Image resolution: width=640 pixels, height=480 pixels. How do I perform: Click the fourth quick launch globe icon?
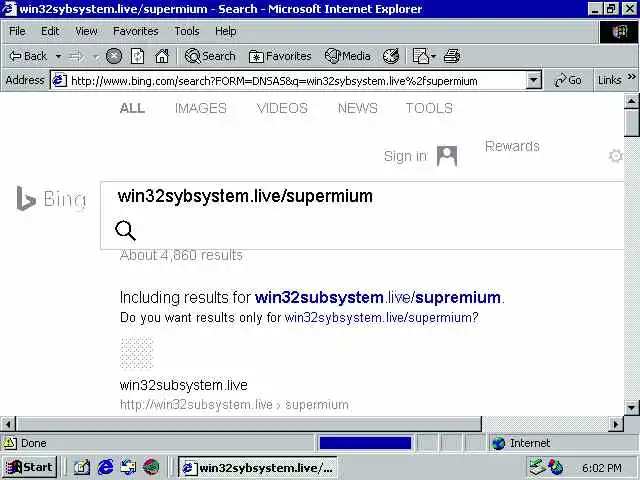(x=151, y=467)
